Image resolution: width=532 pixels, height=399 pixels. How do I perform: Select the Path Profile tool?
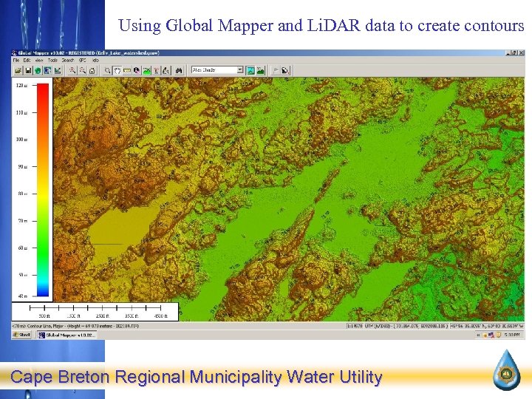(146, 71)
